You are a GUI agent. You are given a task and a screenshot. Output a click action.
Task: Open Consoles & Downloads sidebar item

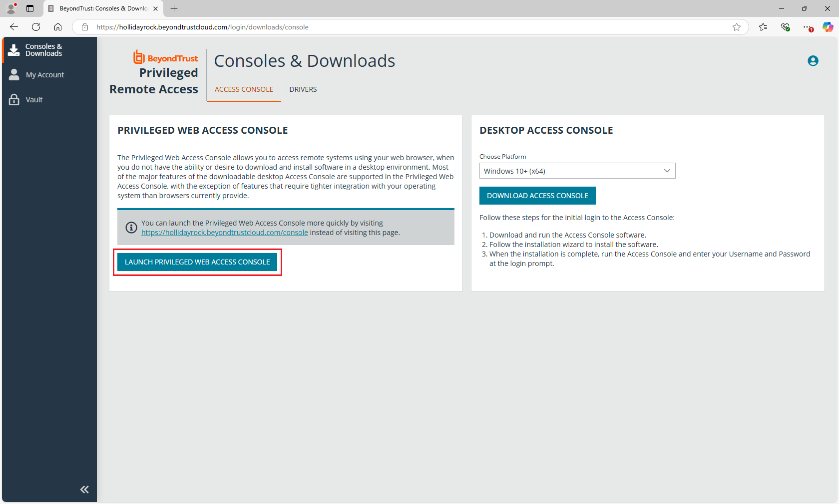coord(49,50)
